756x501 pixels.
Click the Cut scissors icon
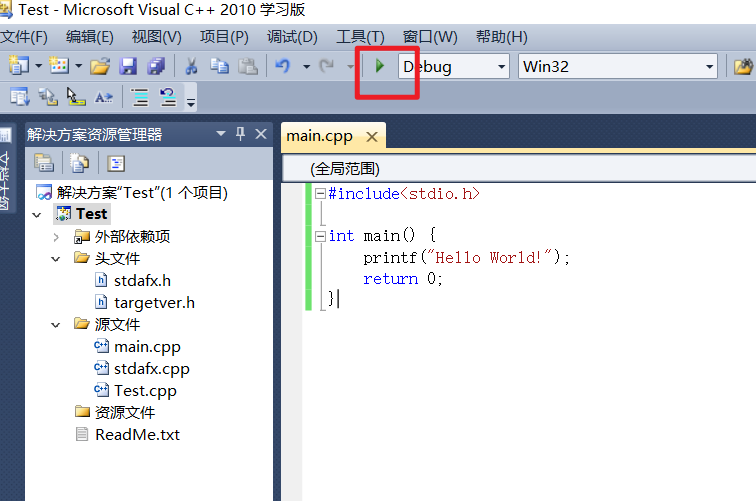tap(191, 66)
